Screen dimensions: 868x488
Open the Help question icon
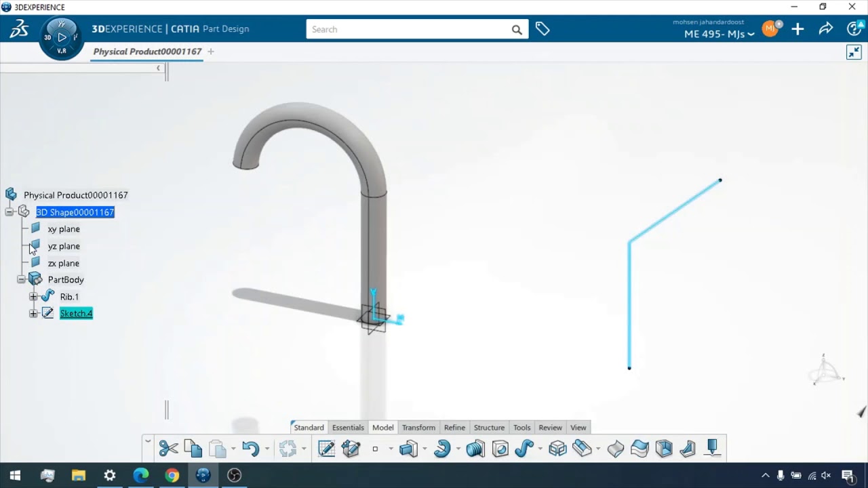854,29
